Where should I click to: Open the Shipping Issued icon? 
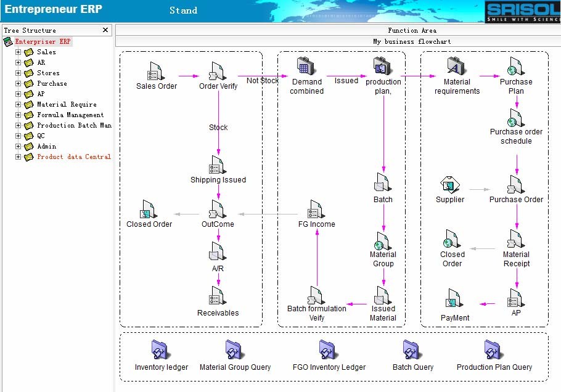tap(218, 165)
